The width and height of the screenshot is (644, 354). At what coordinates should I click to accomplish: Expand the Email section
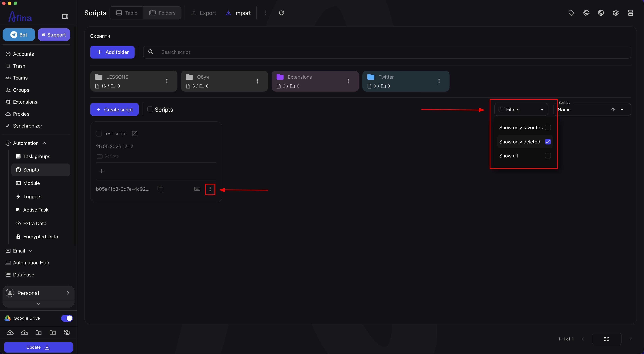click(31, 251)
